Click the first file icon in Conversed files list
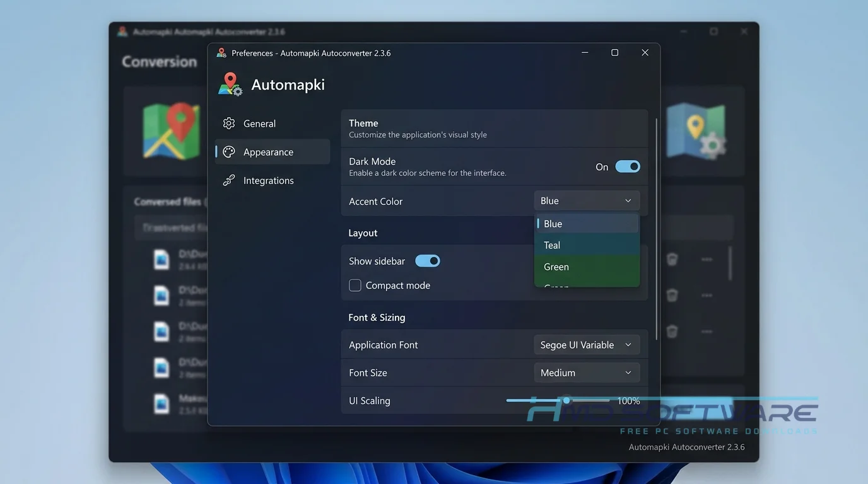 coord(161,260)
